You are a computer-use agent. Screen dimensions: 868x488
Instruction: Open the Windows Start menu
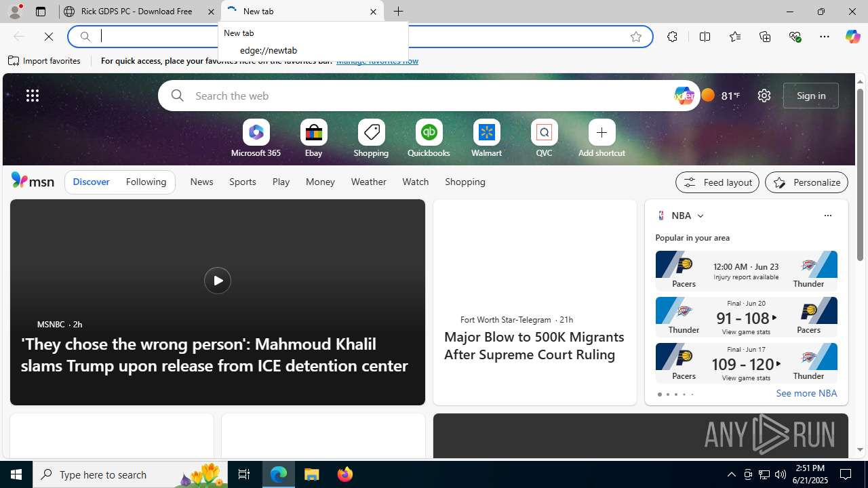tap(16, 474)
